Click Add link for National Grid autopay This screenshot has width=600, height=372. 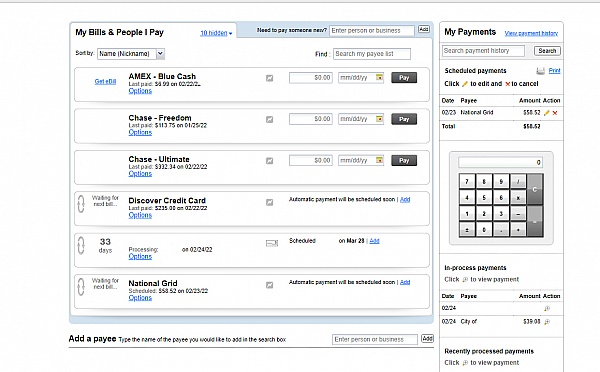[405, 282]
